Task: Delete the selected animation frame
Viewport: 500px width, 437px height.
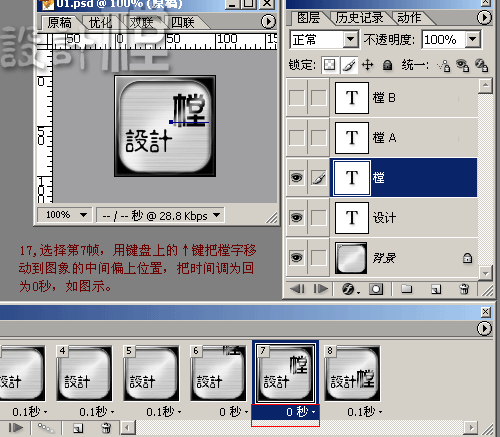Action: click(106, 427)
